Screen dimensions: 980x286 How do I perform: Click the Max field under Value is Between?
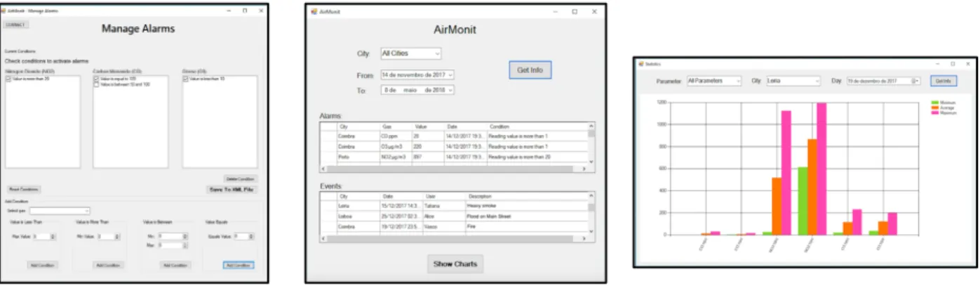[172, 245]
